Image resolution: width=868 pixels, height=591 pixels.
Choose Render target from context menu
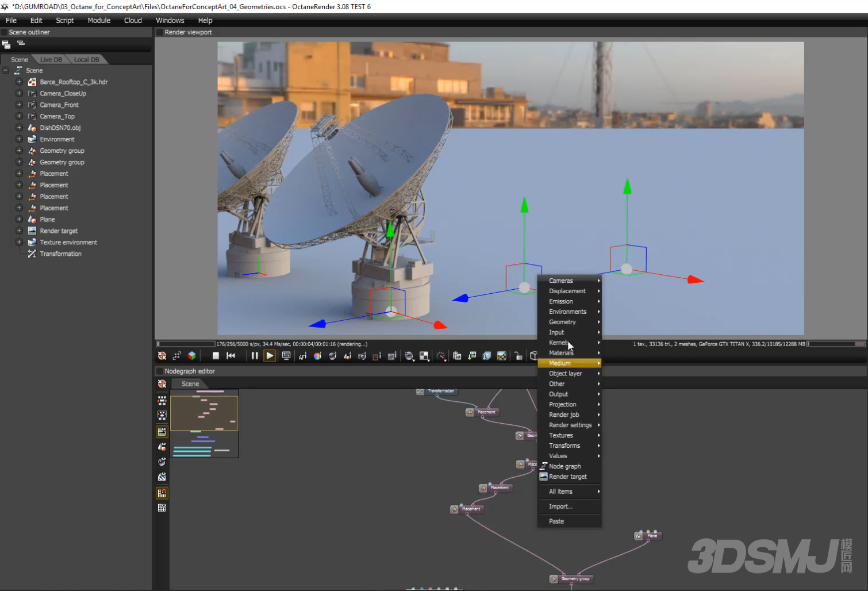click(569, 477)
